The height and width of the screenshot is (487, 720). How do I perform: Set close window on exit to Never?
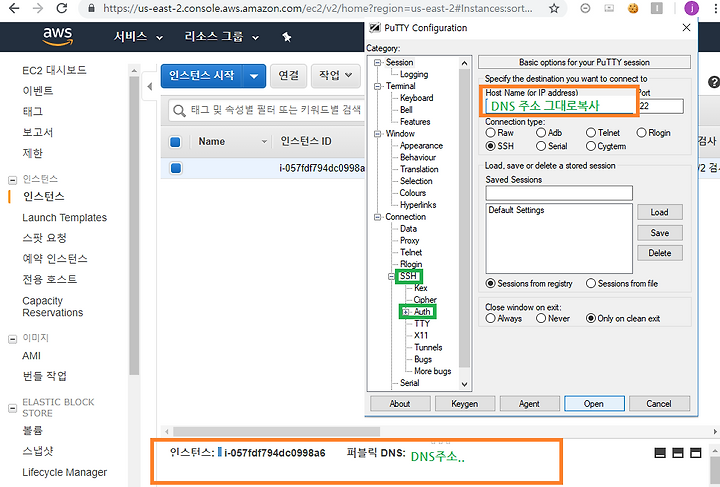(541, 318)
